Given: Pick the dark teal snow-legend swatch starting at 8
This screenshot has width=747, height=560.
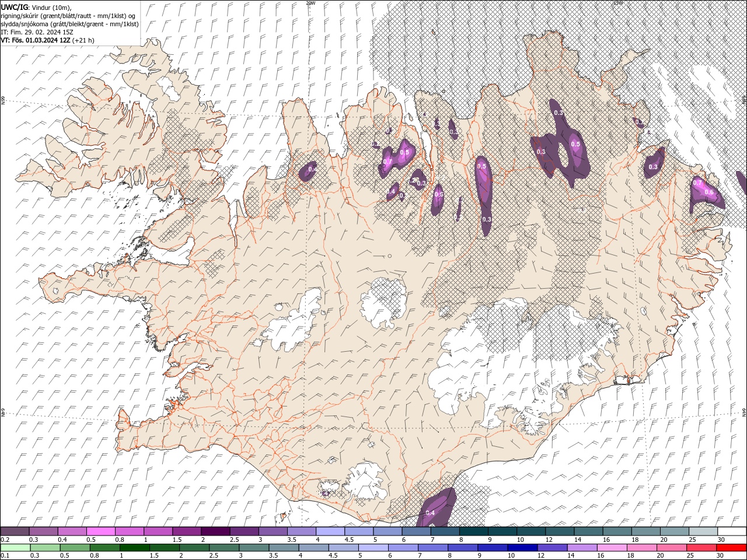Looking at the screenshot, I should click(473, 531).
